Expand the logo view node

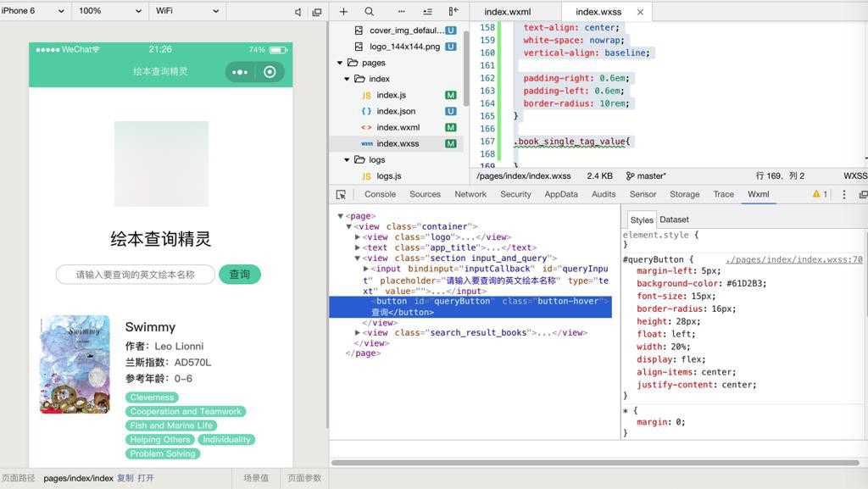tap(358, 236)
